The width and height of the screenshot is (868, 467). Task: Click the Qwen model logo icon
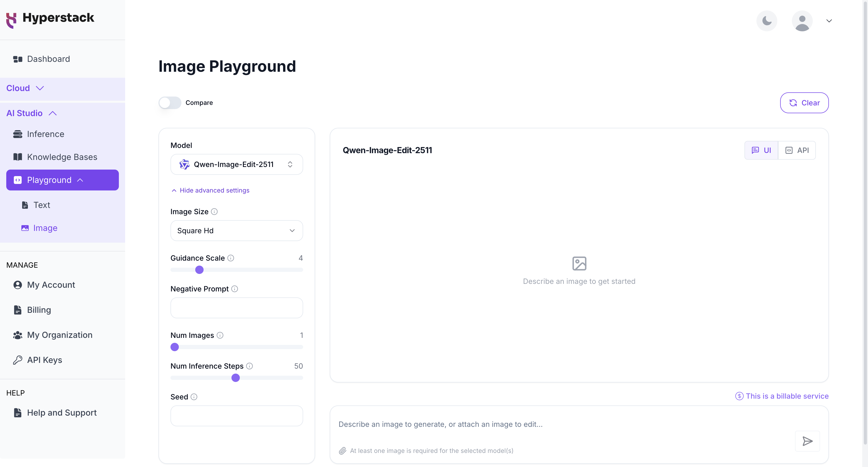click(184, 165)
